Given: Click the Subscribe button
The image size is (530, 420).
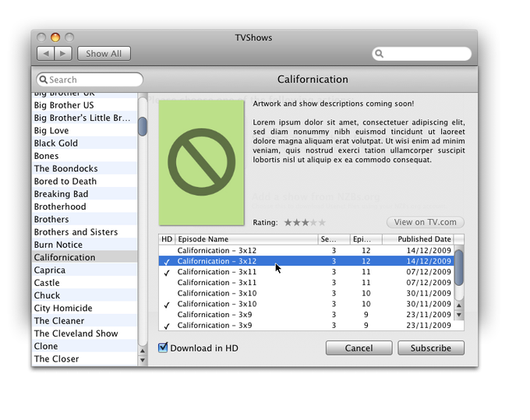Looking at the screenshot, I should click(431, 348).
